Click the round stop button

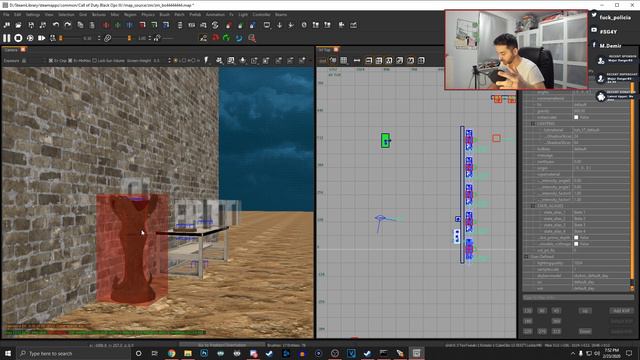[x=18, y=38]
